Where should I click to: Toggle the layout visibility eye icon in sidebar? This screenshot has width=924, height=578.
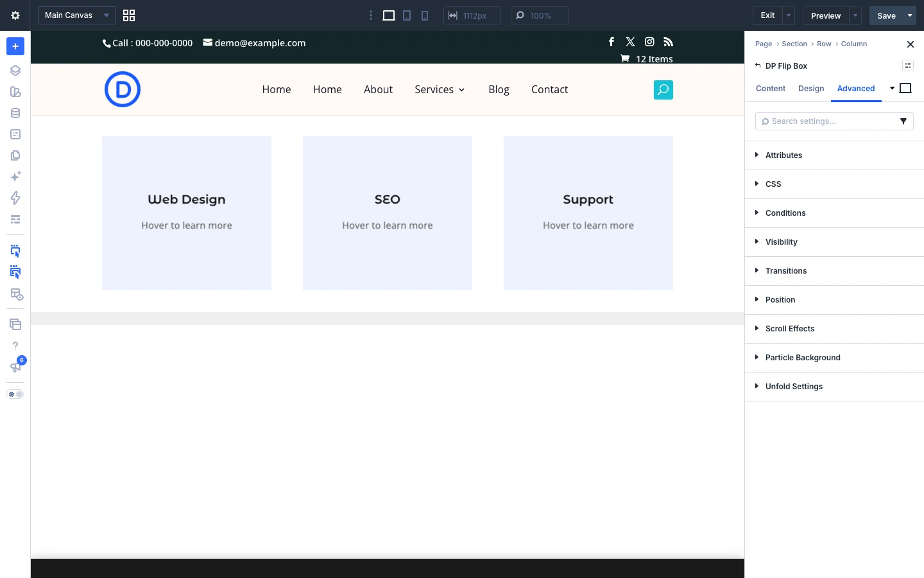tap(17, 294)
